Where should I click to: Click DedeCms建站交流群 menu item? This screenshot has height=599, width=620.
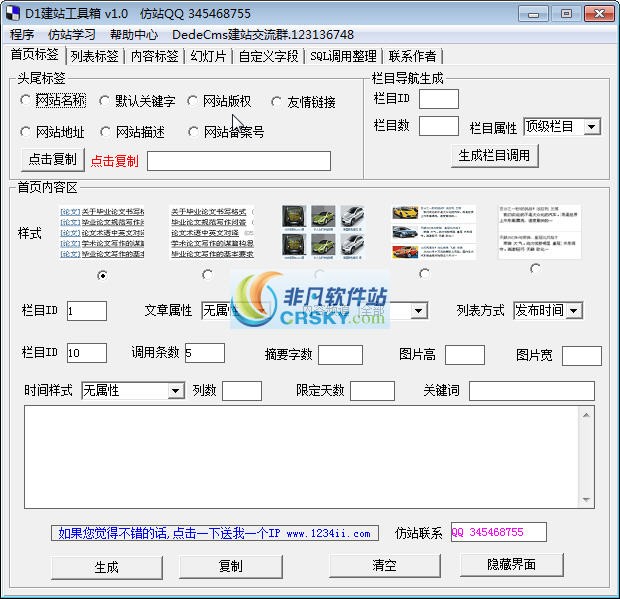click(x=263, y=35)
